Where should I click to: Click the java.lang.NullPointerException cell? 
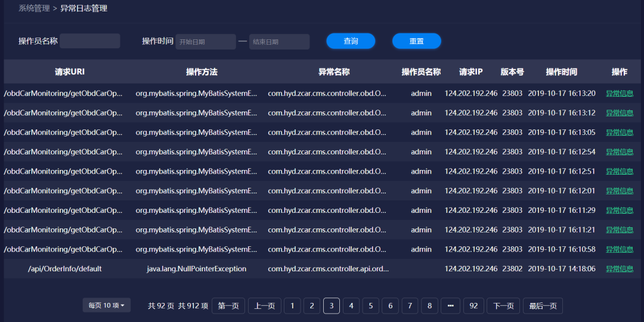[197, 269]
